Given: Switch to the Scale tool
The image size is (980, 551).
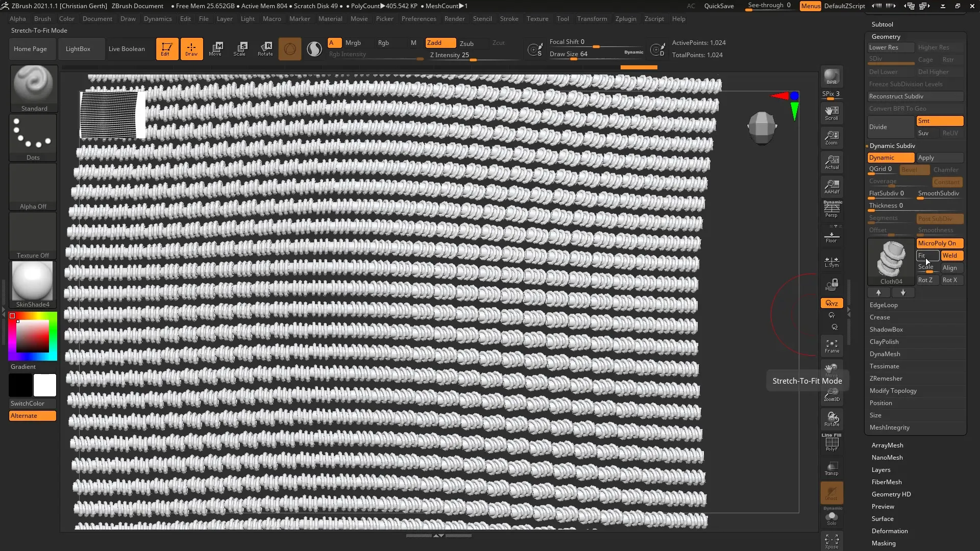Looking at the screenshot, I should point(240,49).
